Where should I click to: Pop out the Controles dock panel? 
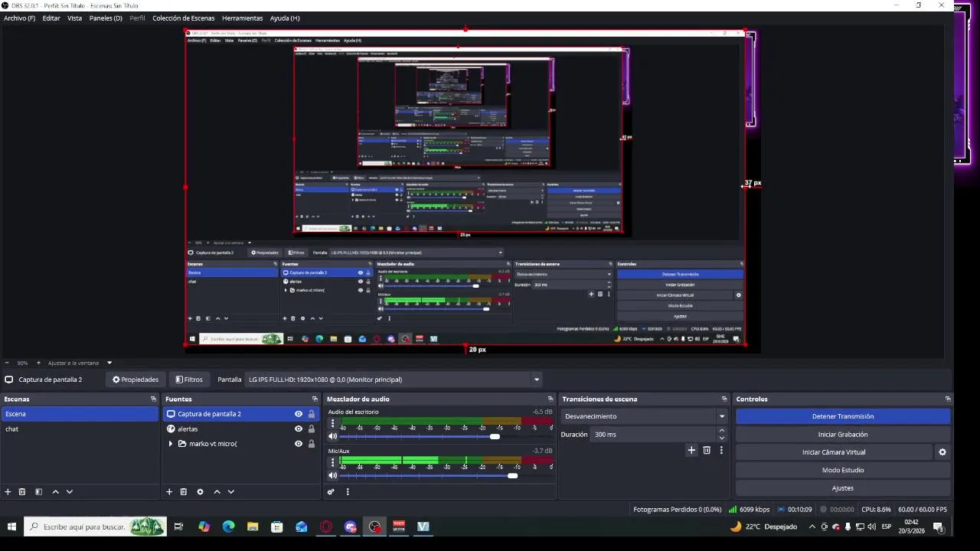948,399
